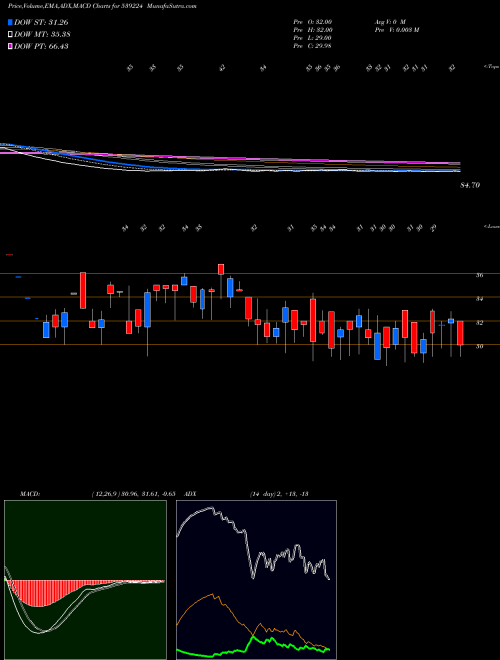Click the Pre H: 32.00 high value
The height and width of the screenshot is (660, 500).
[313, 30]
